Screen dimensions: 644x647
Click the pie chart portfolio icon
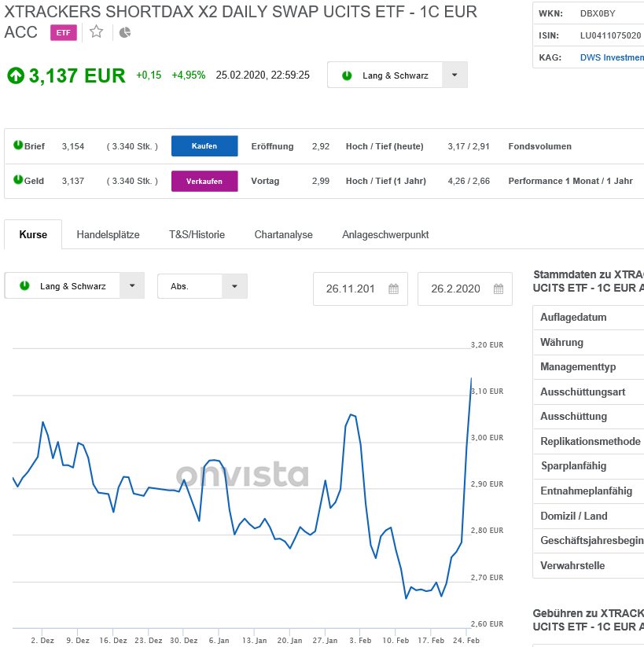(x=125, y=32)
